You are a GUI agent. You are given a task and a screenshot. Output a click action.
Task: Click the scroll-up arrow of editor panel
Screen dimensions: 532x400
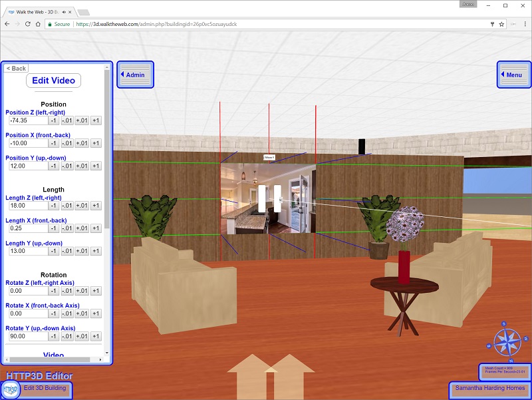pyautogui.click(x=107, y=68)
